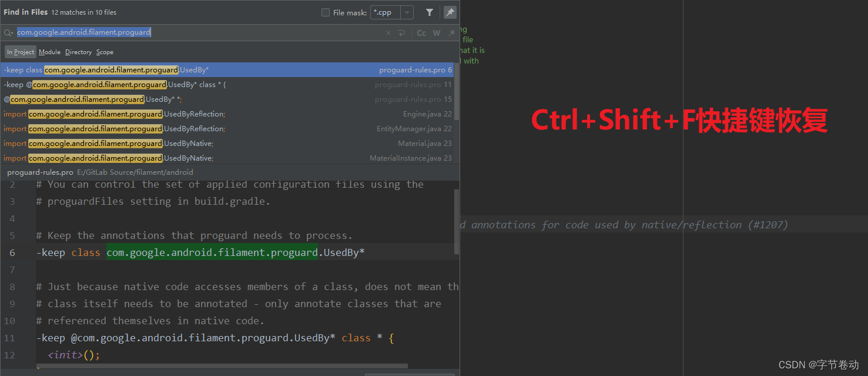Click preview line 3 proguardFiles comment
This screenshot has width=868, height=376.
click(153, 201)
